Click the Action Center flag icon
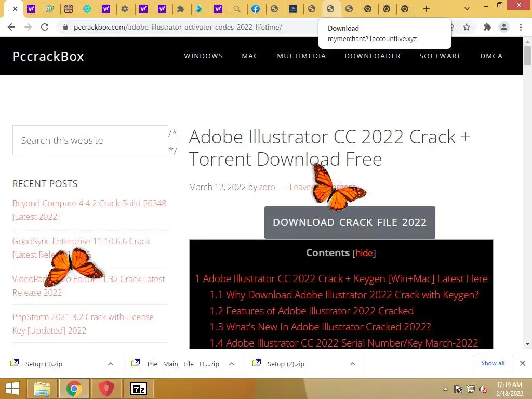The width and height of the screenshot is (532, 399). coord(458,389)
